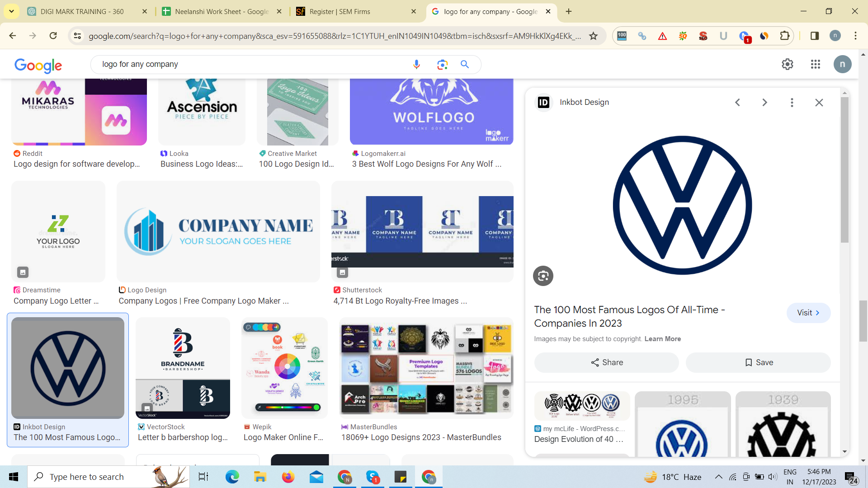Launch Microsoft Edge from taskbar
This screenshot has width=868, height=488.
click(x=232, y=477)
